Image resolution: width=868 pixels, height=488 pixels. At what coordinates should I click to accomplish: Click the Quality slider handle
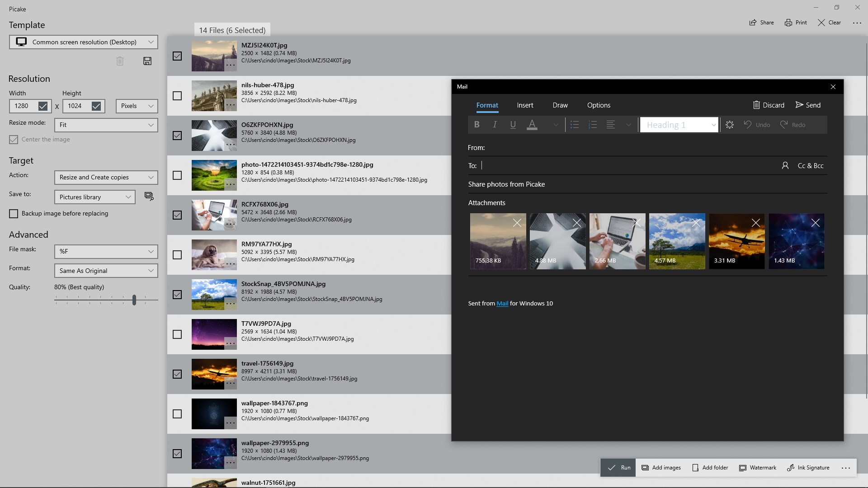[134, 300]
